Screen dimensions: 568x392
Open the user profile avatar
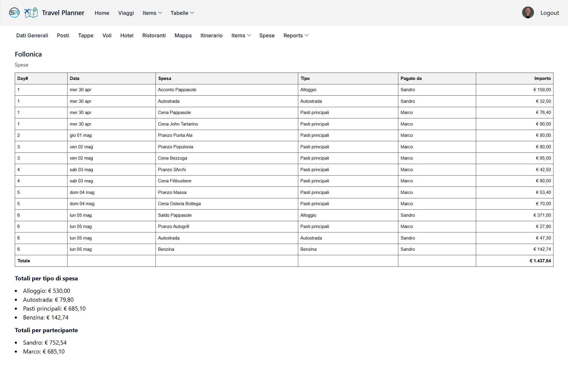click(x=527, y=13)
